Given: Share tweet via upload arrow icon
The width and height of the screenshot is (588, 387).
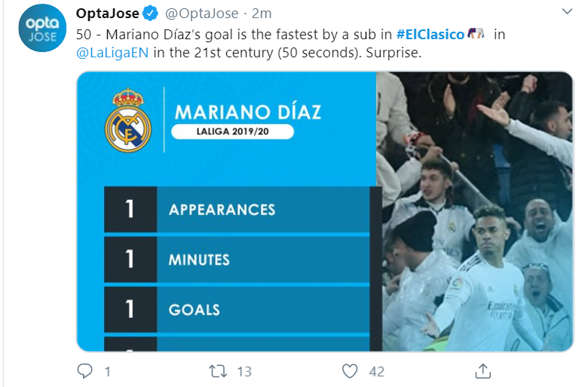Looking at the screenshot, I should 483,371.
